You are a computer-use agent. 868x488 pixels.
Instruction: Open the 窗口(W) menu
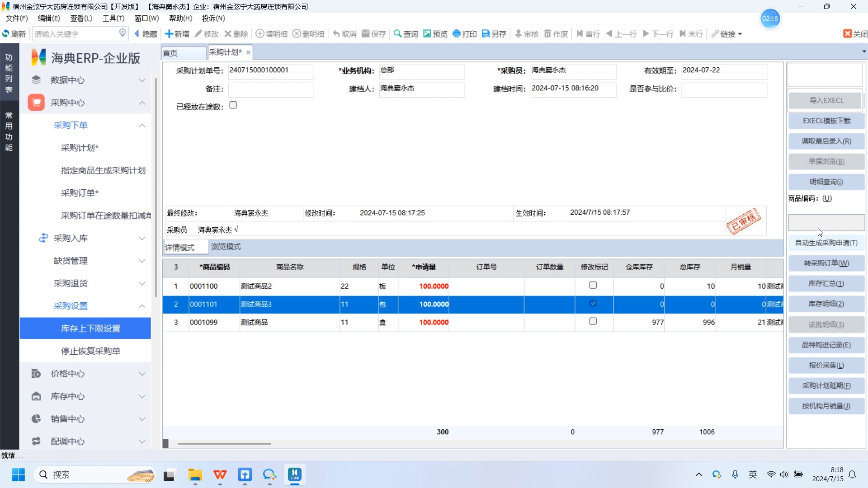click(146, 18)
